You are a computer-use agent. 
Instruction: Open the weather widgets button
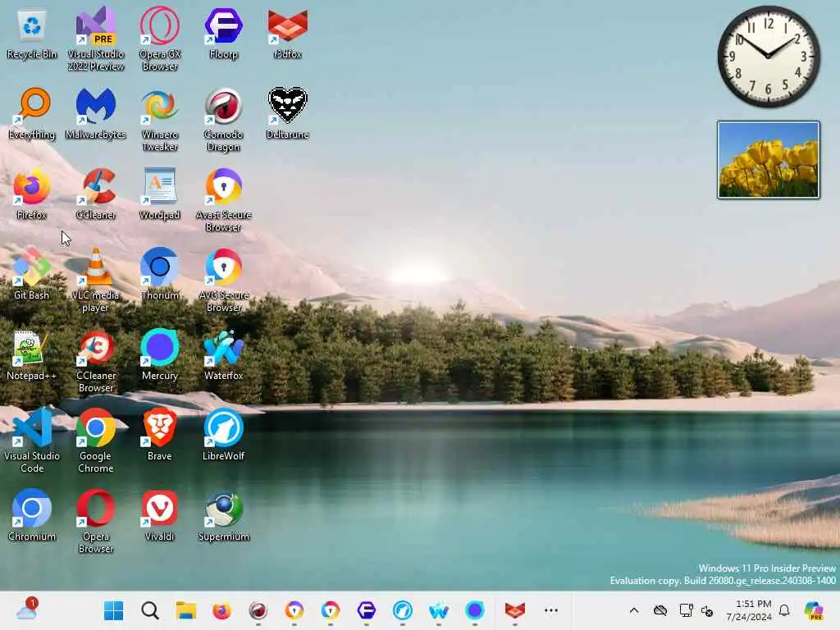pyautogui.click(x=26, y=609)
